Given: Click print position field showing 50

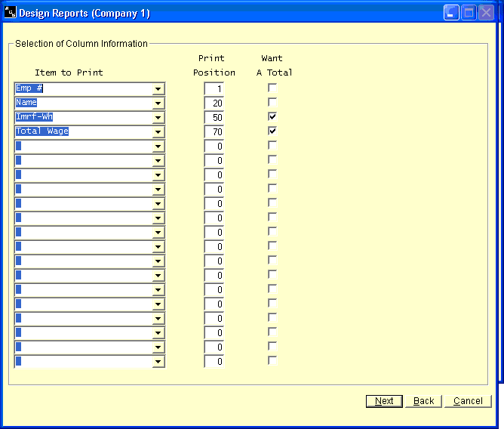Looking at the screenshot, I should point(214,117).
